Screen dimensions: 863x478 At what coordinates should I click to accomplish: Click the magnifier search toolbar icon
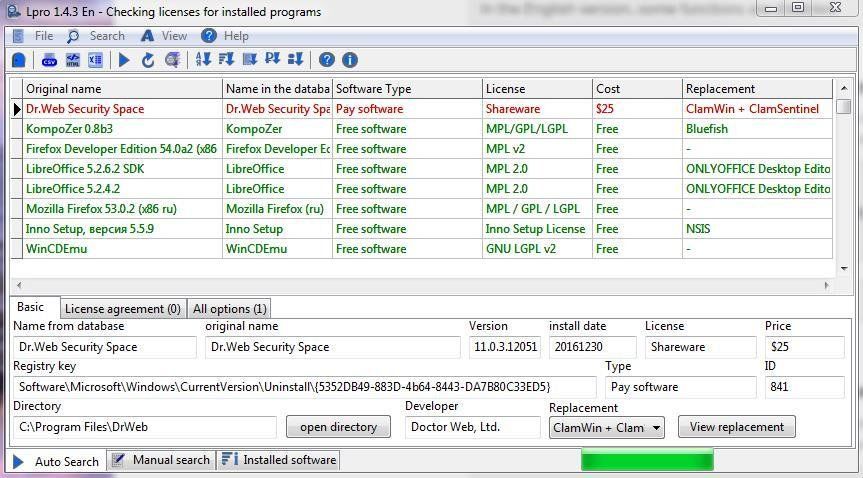click(172, 59)
